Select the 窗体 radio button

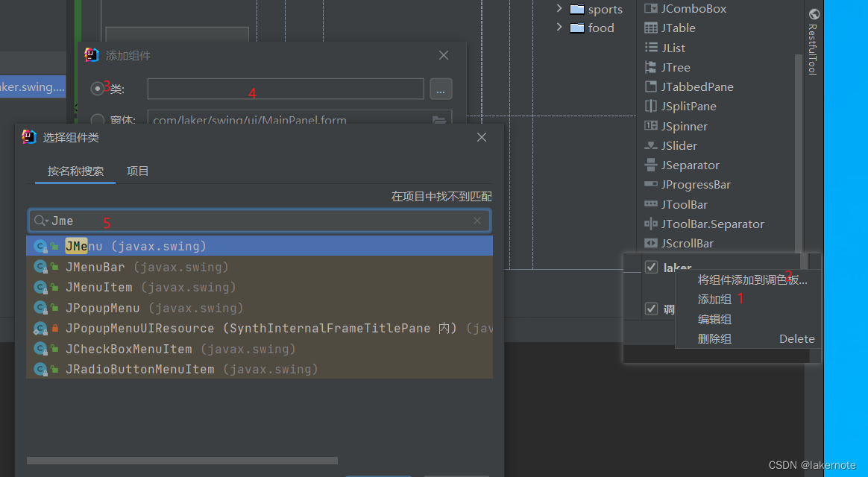click(x=98, y=119)
